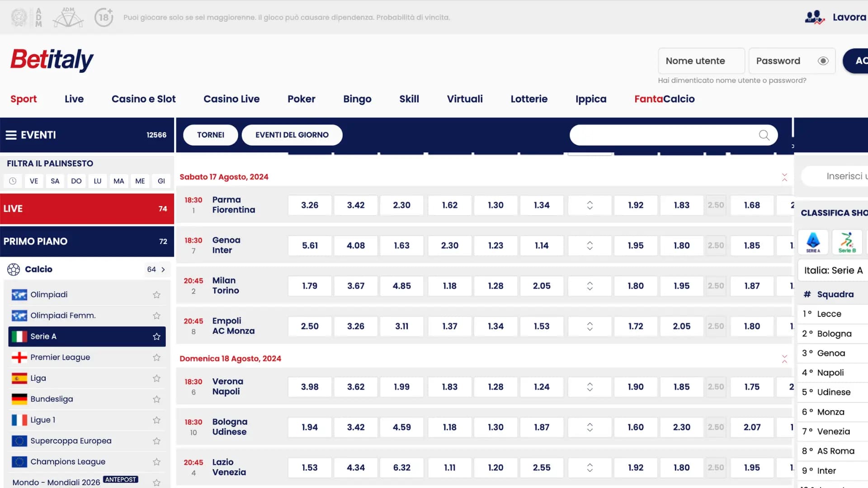Collapse the Sabato 17 Agosto section

click(785, 177)
